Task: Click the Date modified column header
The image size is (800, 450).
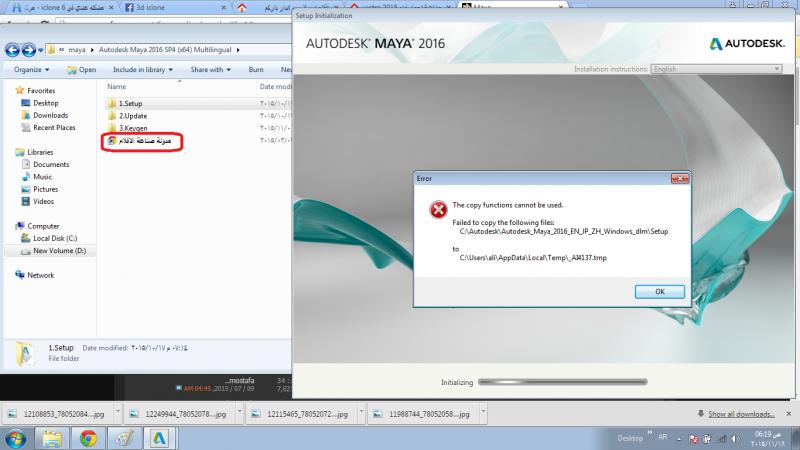Action: (276, 87)
